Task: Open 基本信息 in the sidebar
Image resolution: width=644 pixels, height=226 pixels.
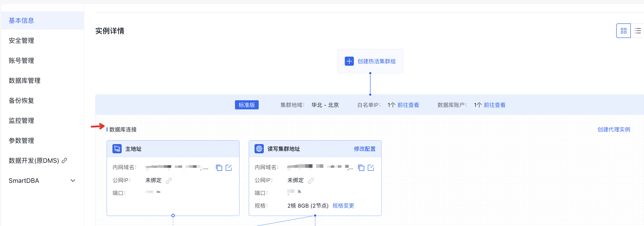Action: (43, 20)
